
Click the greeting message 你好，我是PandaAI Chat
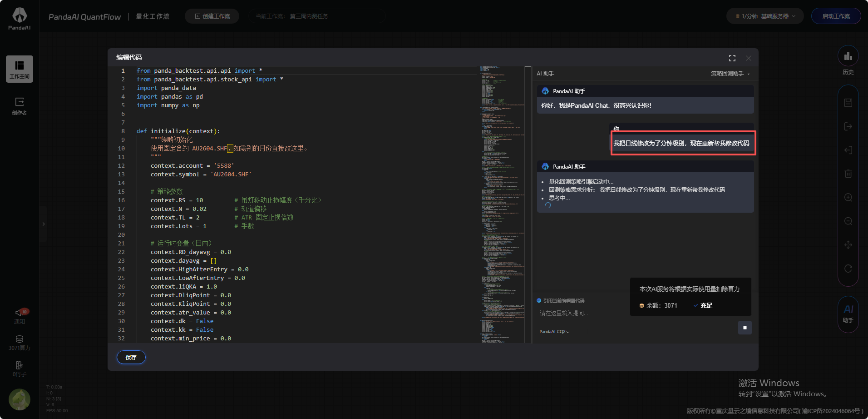pyautogui.click(x=596, y=105)
